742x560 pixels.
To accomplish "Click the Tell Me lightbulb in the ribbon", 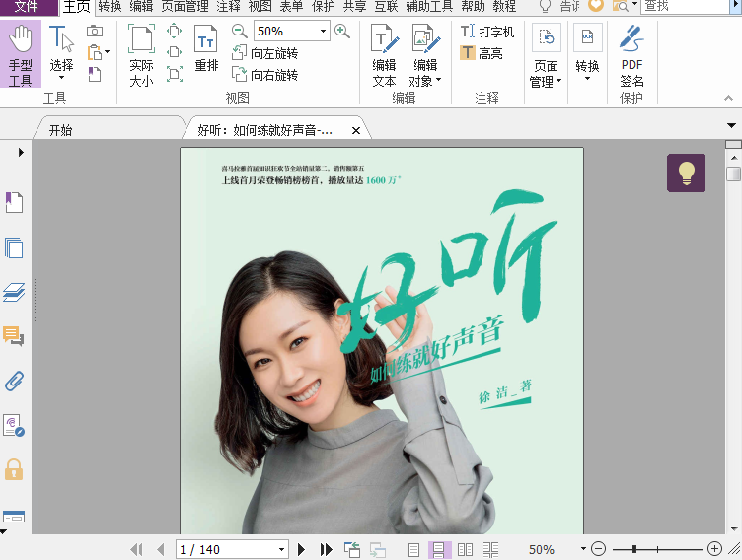I will [545, 6].
